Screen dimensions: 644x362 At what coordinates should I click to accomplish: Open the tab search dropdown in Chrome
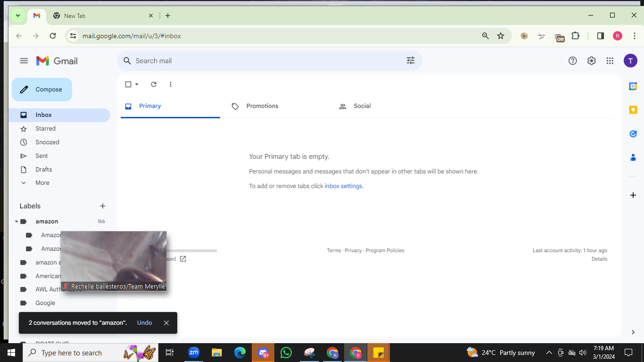tap(18, 16)
